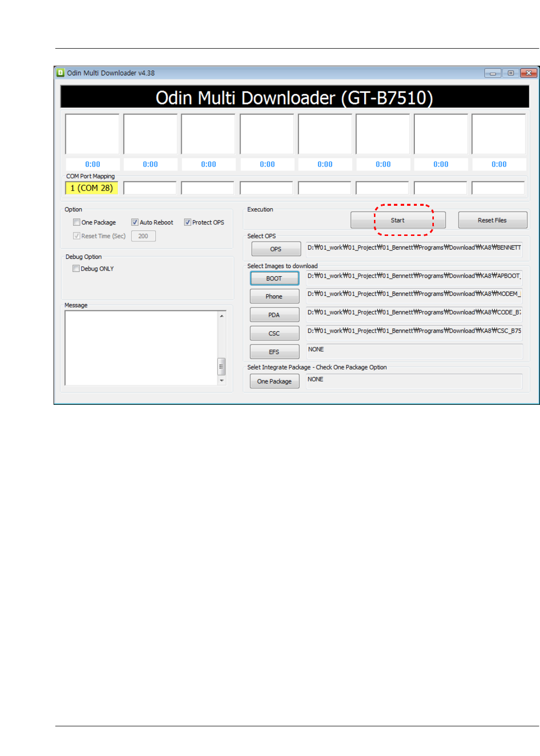Click the Message box scroll down arrow
The width and height of the screenshot is (540, 756).
pos(222,380)
